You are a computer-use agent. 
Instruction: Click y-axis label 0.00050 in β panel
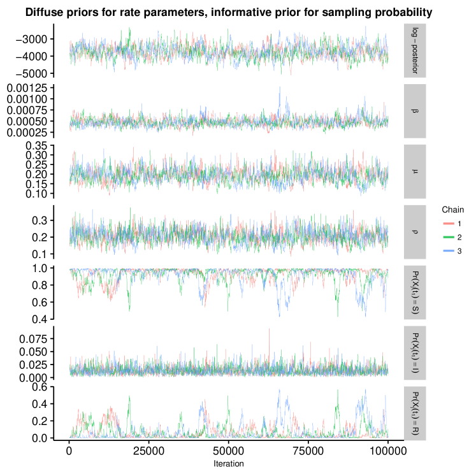tap(27, 122)
